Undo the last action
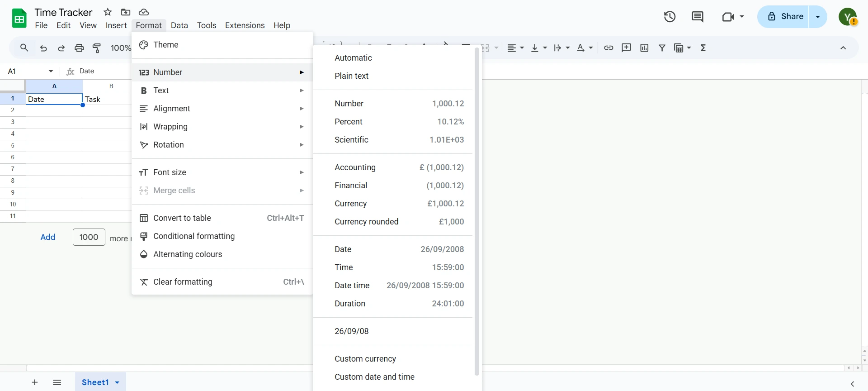The image size is (868, 391). point(43,48)
